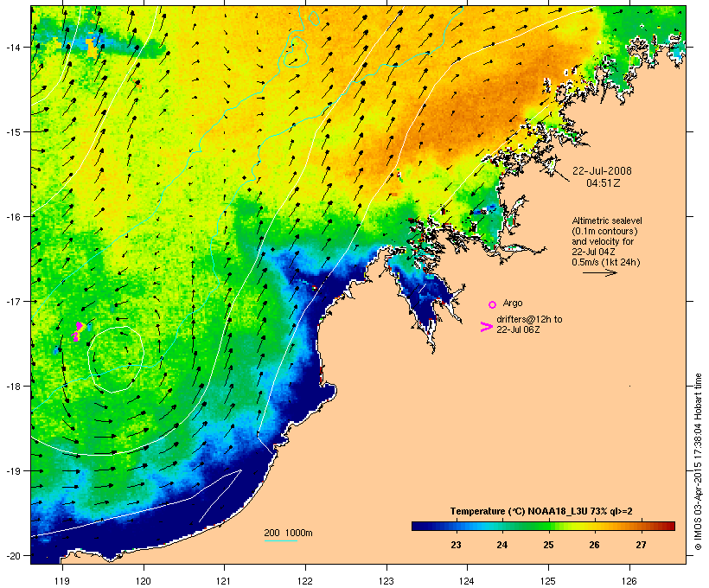709x588 pixels.
Task: Click the colorbar tick label '24'
Action: click(501, 545)
